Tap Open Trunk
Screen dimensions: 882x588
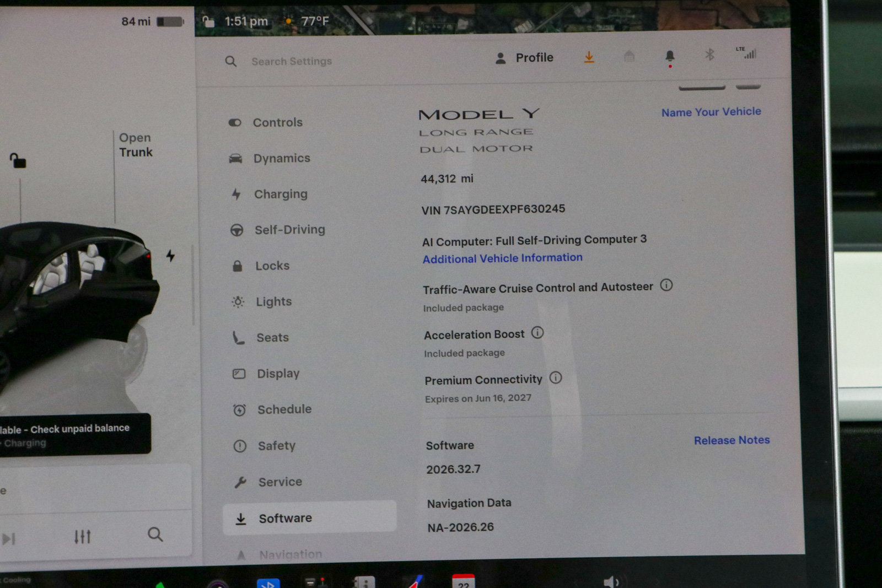coord(136,145)
